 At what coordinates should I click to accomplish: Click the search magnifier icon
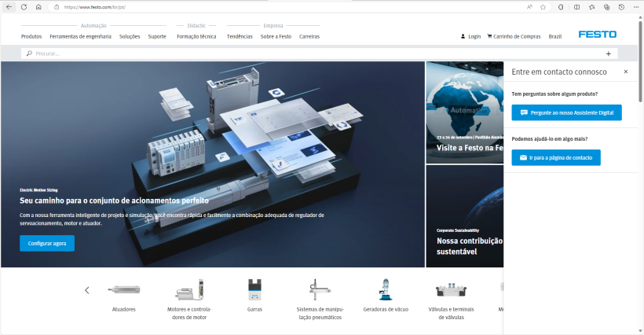click(x=29, y=53)
